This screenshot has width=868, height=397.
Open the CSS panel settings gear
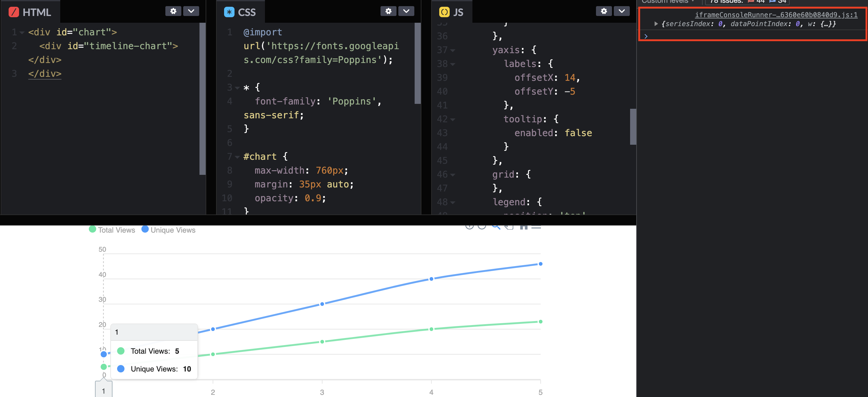point(388,11)
